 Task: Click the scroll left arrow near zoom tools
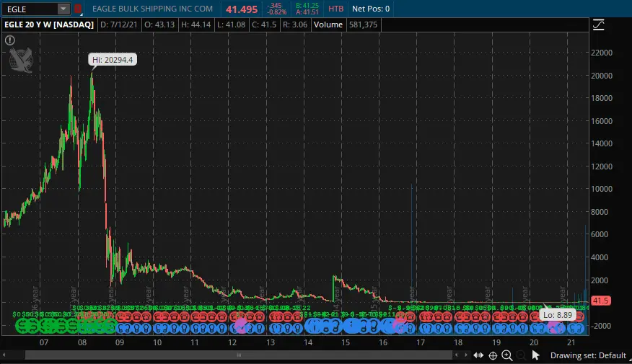[456, 355]
